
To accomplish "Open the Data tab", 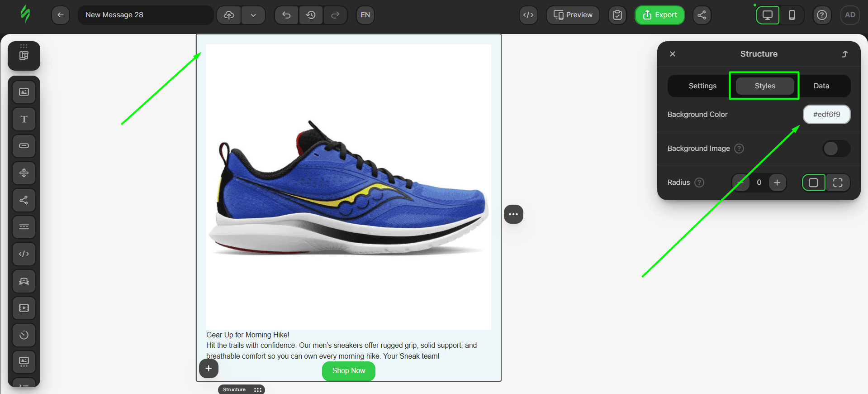I will pyautogui.click(x=821, y=86).
